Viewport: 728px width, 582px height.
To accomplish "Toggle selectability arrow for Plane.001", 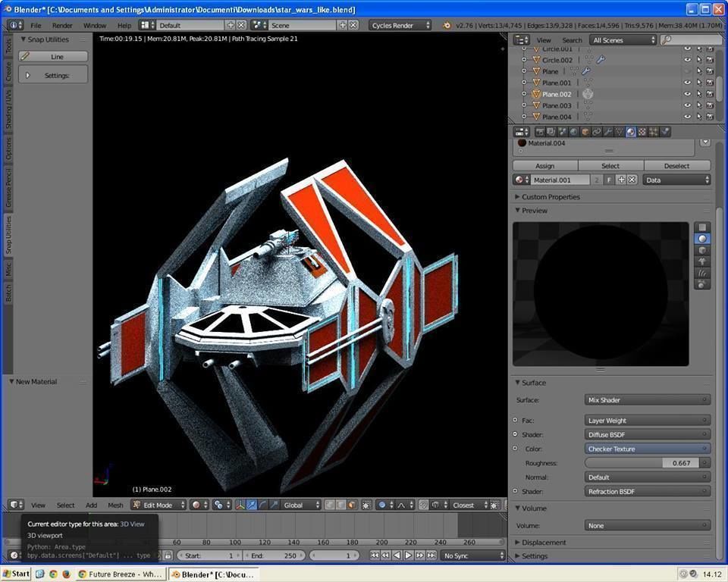I will [x=698, y=83].
